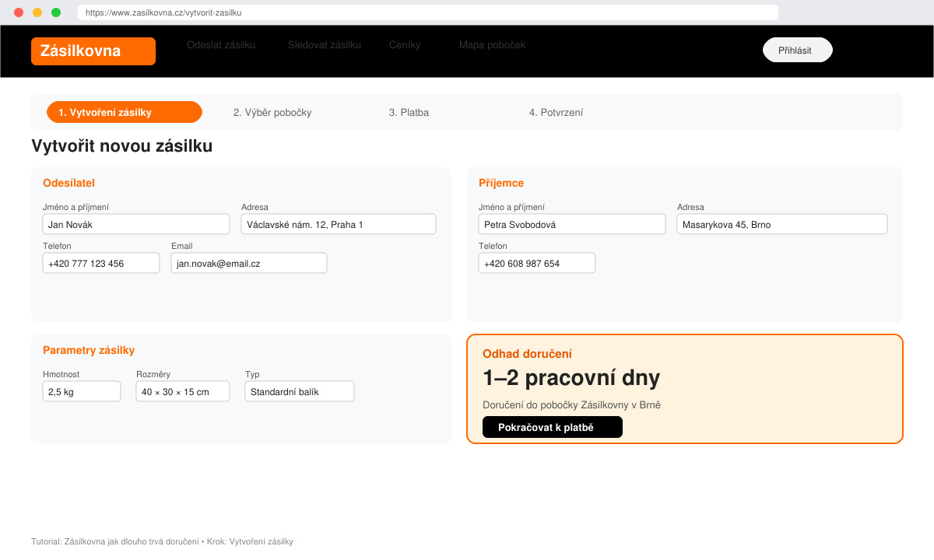Image resolution: width=934 pixels, height=560 pixels.
Task: Click Pokračovat k platbě button
Action: 553,427
